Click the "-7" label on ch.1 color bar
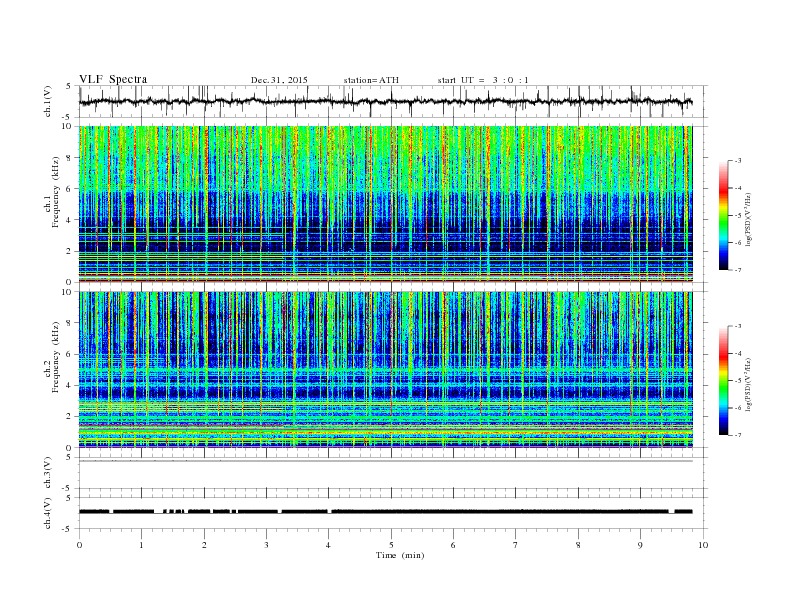 tap(737, 270)
